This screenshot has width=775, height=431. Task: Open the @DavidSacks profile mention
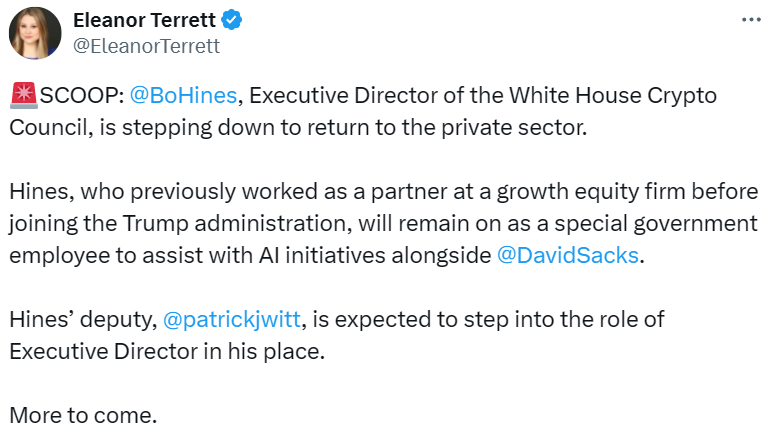567,254
